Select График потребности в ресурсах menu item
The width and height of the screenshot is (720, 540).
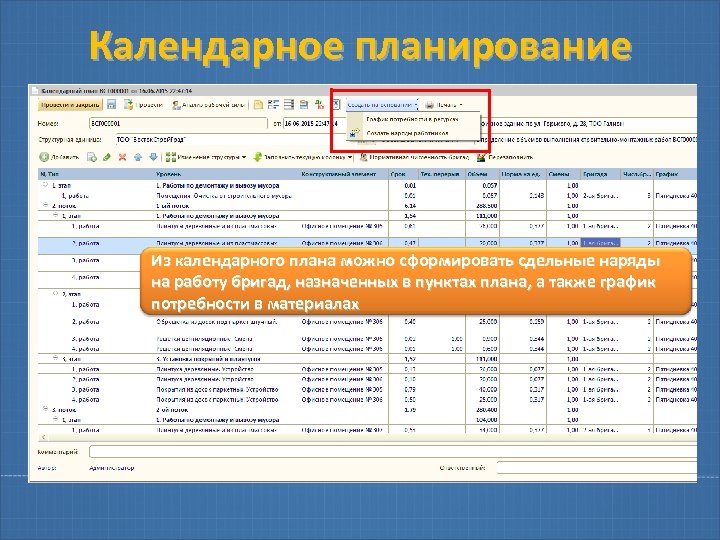click(x=412, y=119)
